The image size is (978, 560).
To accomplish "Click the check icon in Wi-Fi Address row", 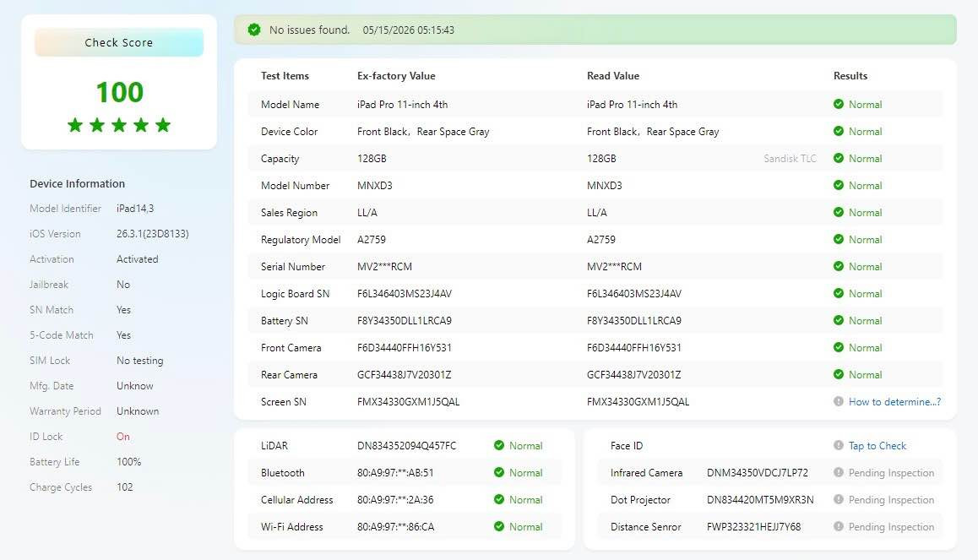I will pyautogui.click(x=499, y=526).
